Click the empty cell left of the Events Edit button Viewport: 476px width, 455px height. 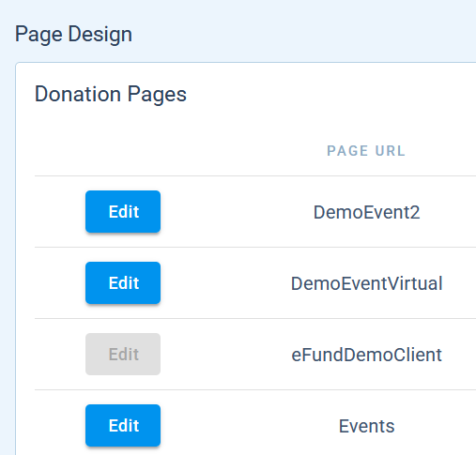click(59, 426)
